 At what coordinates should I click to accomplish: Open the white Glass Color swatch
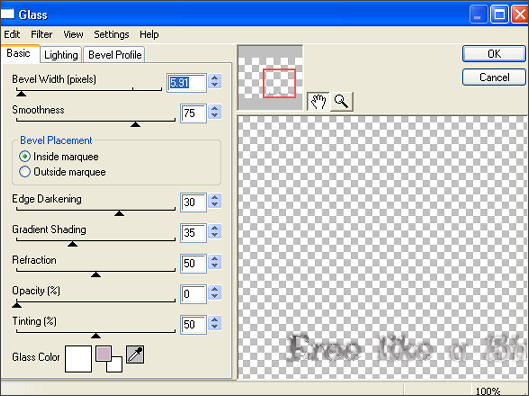pyautogui.click(x=78, y=359)
